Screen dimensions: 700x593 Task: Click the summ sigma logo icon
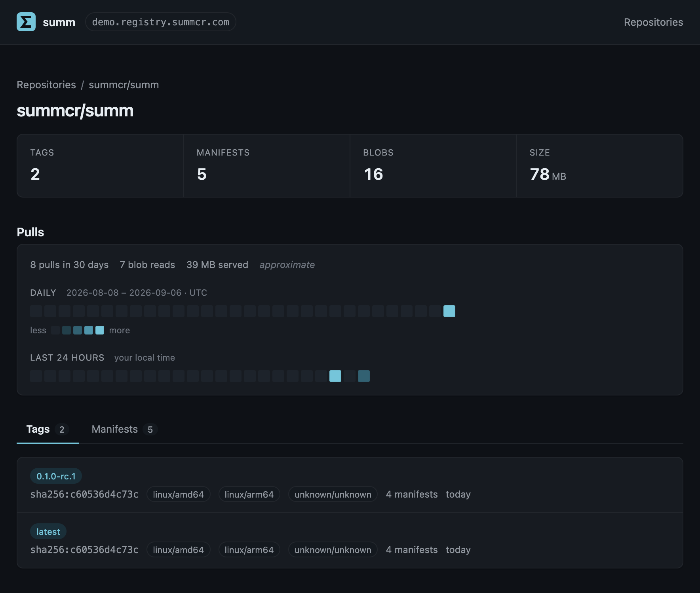pyautogui.click(x=26, y=22)
